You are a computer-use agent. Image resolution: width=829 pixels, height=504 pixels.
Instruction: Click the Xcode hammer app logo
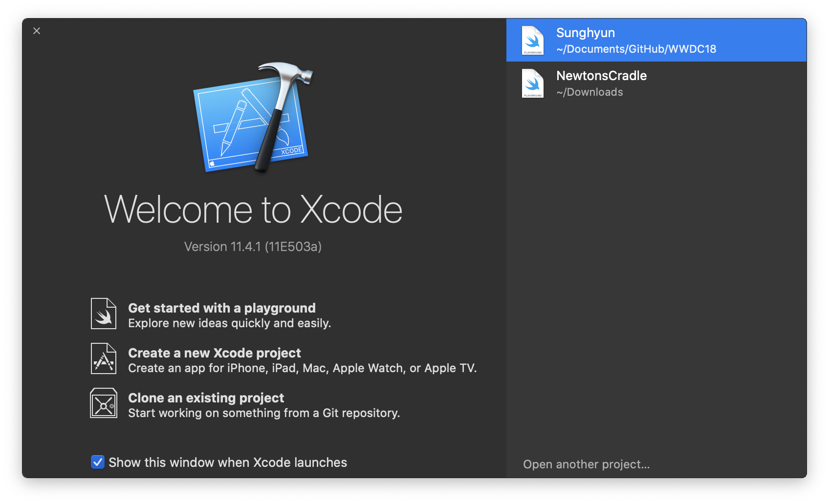253,117
